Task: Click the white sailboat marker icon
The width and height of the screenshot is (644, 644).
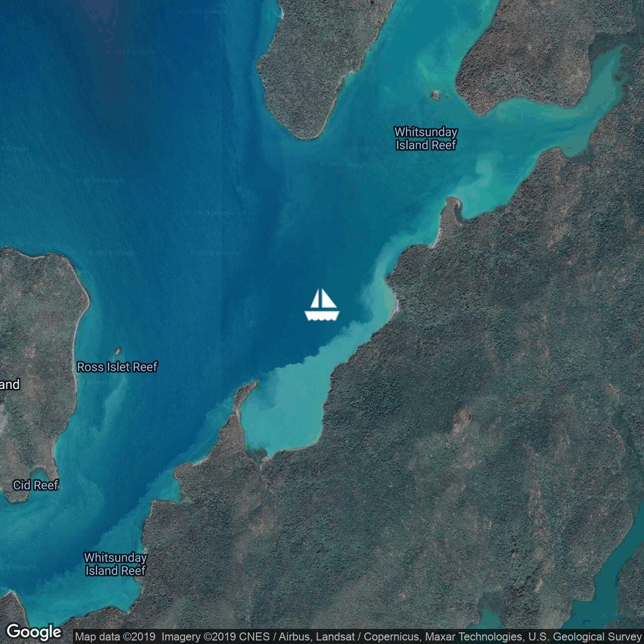Action: pyautogui.click(x=322, y=305)
